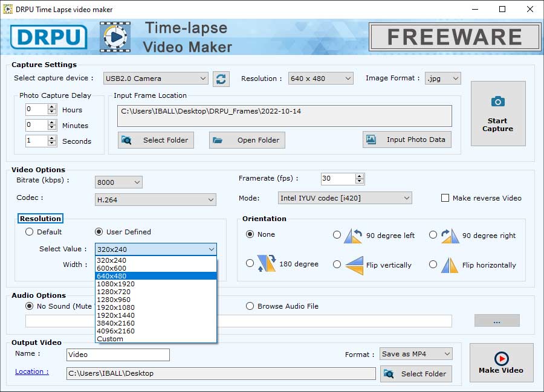Click the film-reel Time-lapse logo icon
The height and width of the screenshot is (392, 544).
point(115,37)
